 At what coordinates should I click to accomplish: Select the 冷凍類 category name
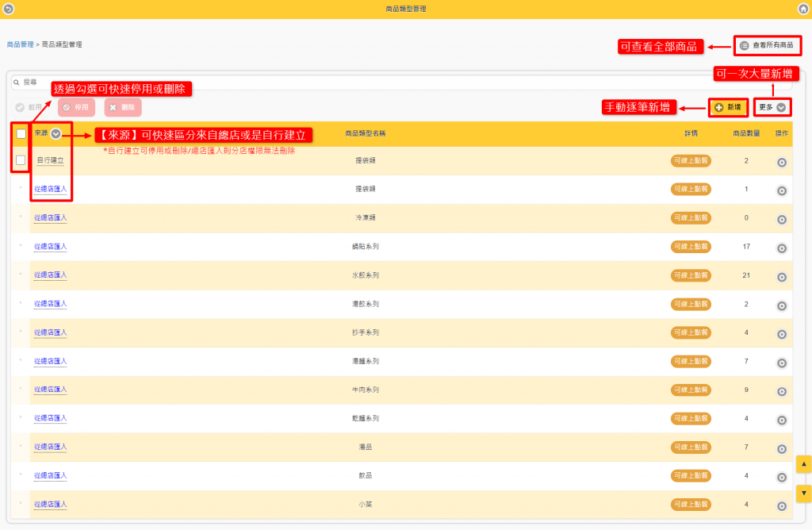point(365,217)
